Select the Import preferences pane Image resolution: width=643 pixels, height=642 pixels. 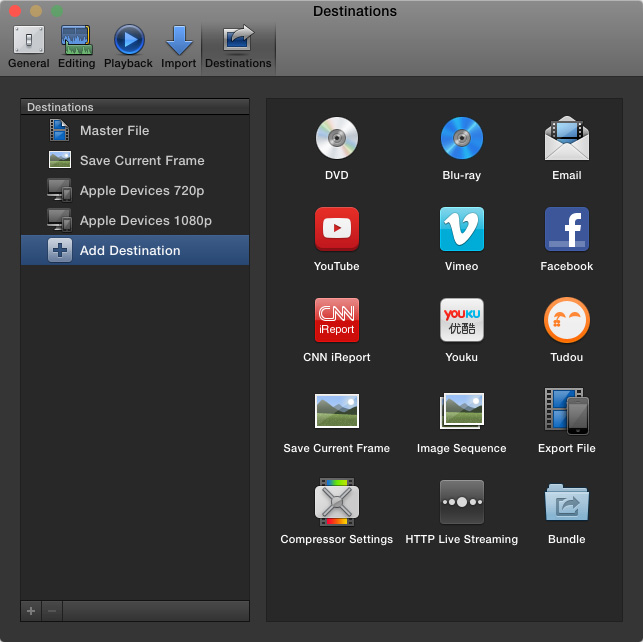pyautogui.click(x=178, y=46)
